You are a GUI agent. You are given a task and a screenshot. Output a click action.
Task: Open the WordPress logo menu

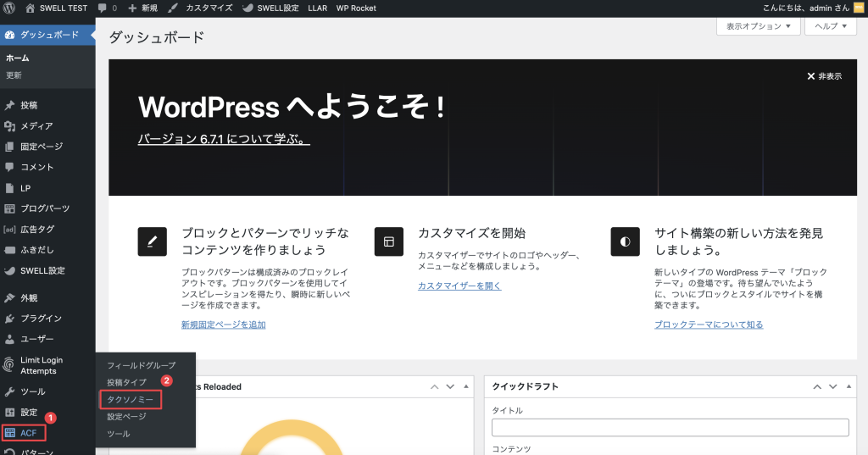click(8, 8)
